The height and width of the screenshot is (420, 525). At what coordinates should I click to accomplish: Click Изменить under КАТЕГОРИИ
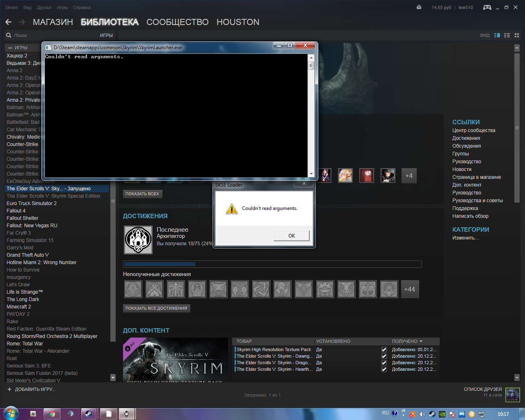click(466, 238)
